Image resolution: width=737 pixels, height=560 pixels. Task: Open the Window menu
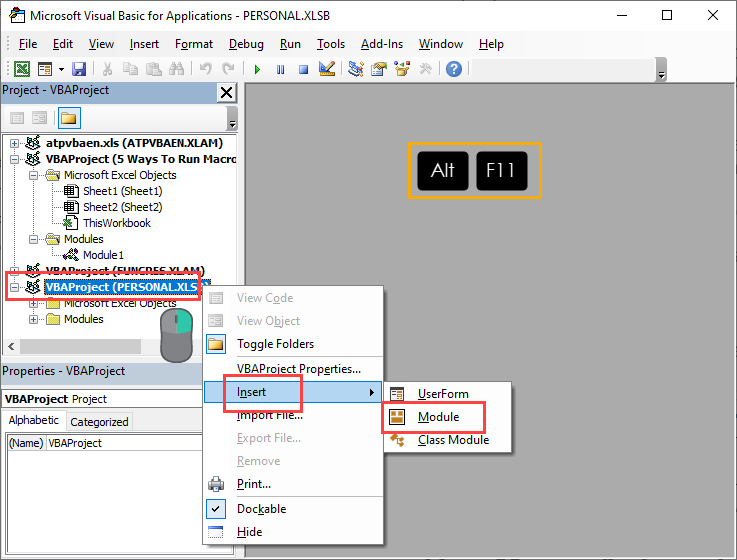[x=441, y=44]
